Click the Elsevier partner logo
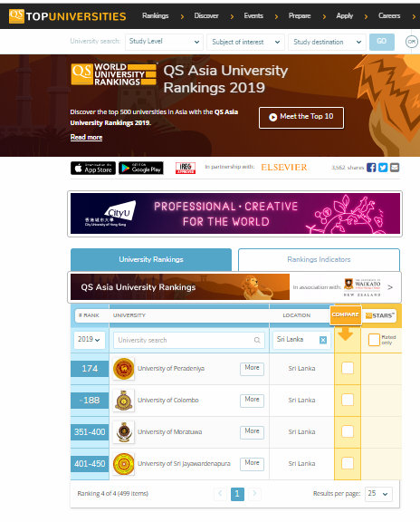Screen dimensions: 420x522 [x=284, y=168]
